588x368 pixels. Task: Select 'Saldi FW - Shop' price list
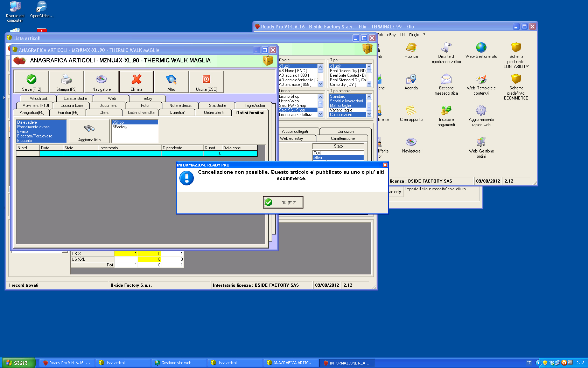(x=298, y=105)
